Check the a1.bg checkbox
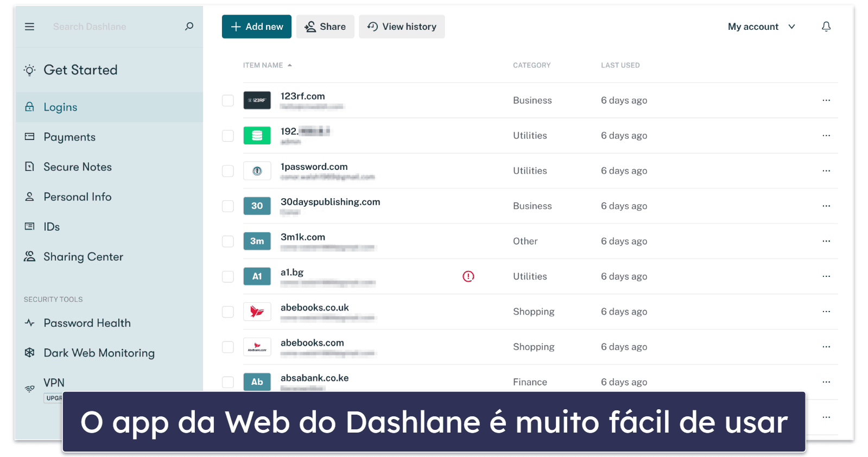The height and width of the screenshot is (457, 868). point(228,276)
